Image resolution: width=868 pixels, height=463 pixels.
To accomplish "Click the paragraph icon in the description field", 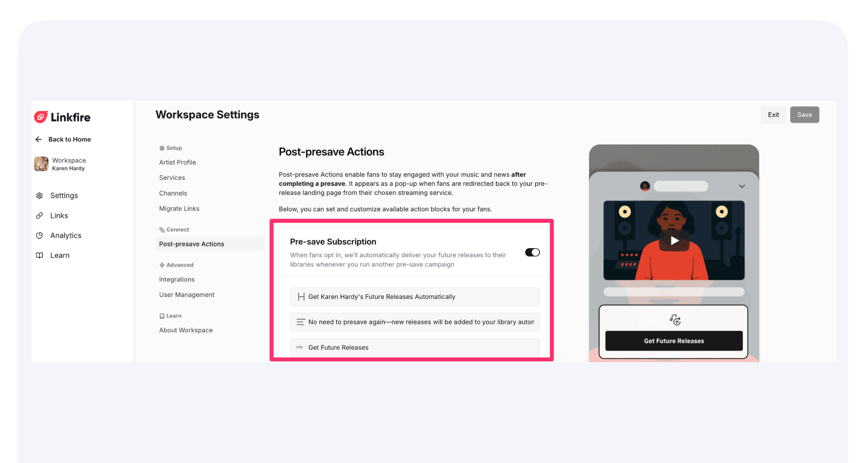I will (301, 322).
